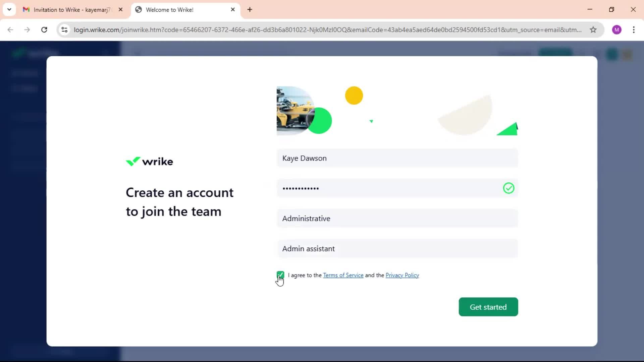The width and height of the screenshot is (644, 362).
Task: Click the login.wrike.com address bar URL
Action: (327, 29)
